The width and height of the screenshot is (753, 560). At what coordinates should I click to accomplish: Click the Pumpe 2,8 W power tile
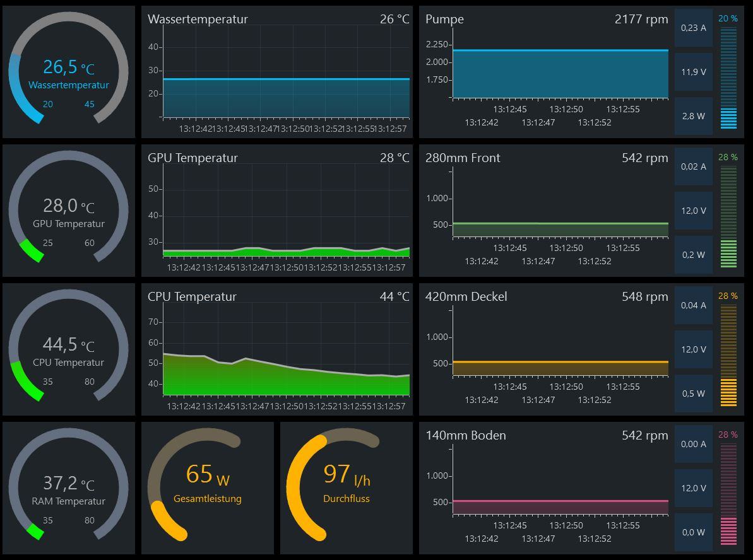[694, 116]
